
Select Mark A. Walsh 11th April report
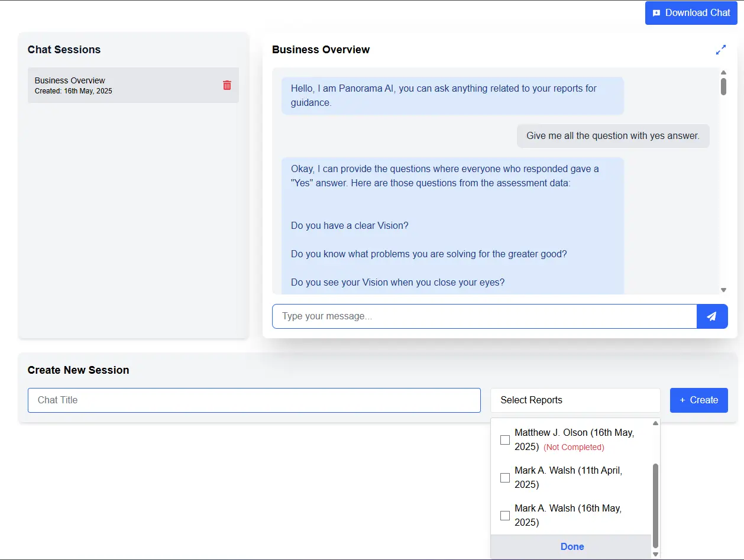click(504, 477)
